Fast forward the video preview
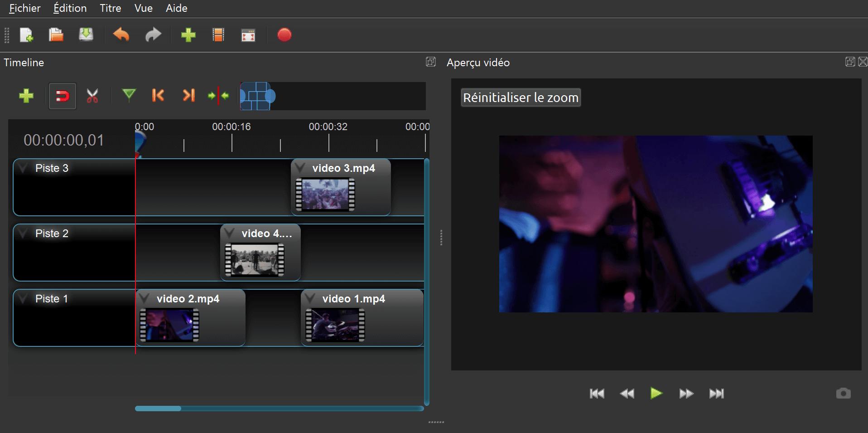This screenshot has height=433, width=868. coord(686,394)
